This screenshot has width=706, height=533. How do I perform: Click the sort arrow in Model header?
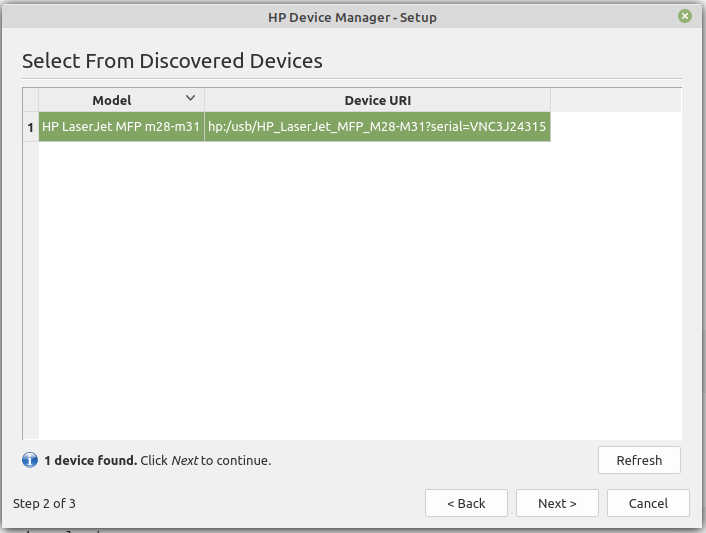coord(190,98)
